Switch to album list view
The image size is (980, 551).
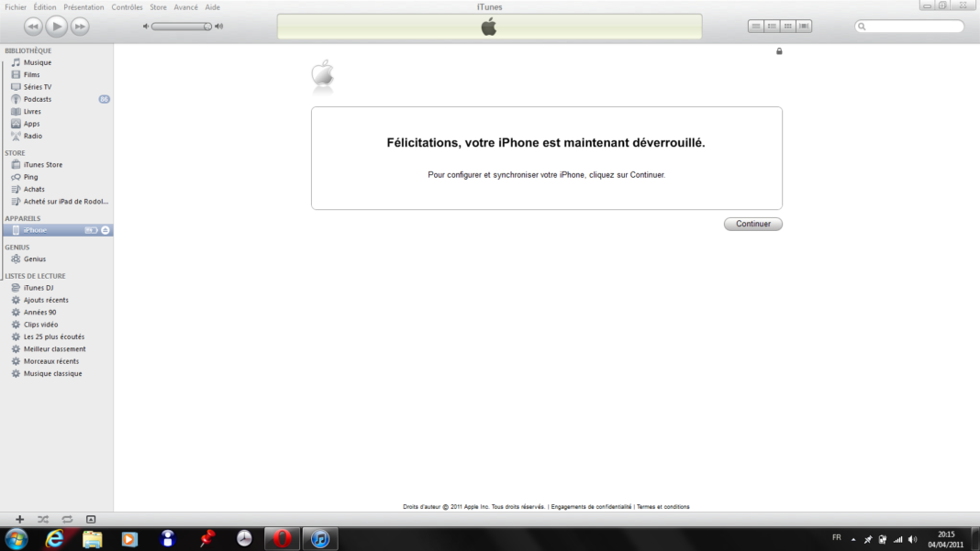[772, 27]
